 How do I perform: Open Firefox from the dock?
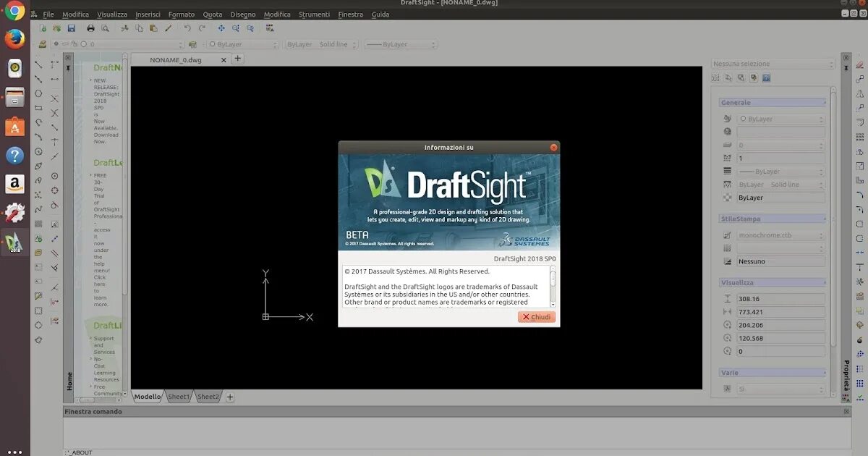click(x=14, y=40)
